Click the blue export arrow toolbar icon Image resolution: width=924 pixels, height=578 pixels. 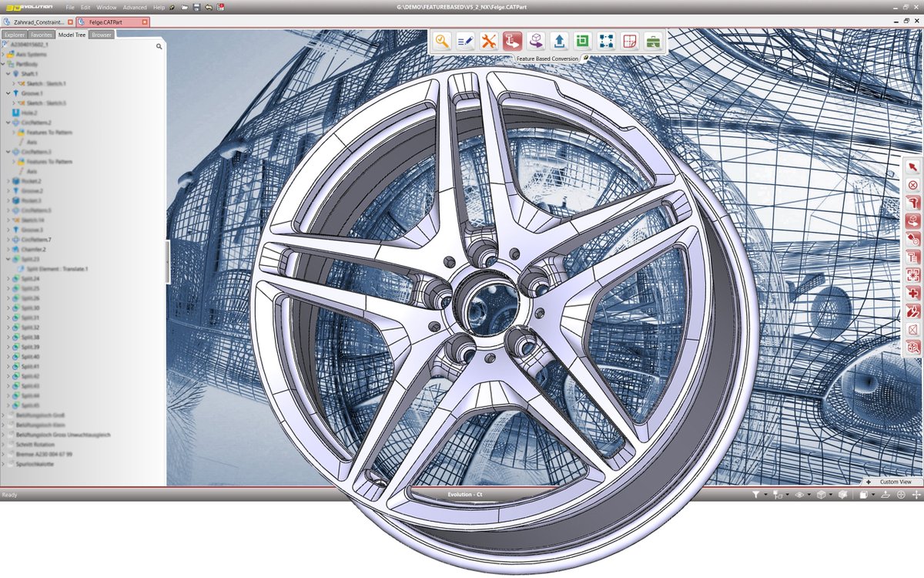557,41
